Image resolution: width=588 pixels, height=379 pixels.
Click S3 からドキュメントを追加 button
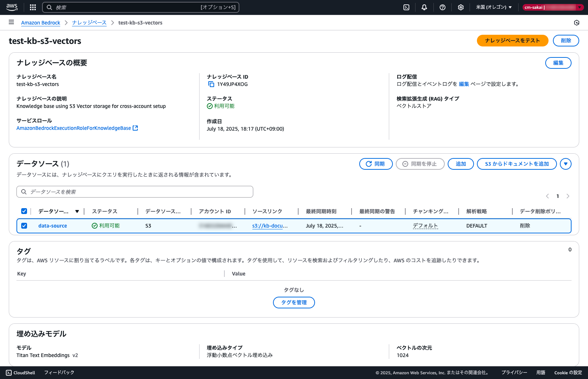[517, 164]
